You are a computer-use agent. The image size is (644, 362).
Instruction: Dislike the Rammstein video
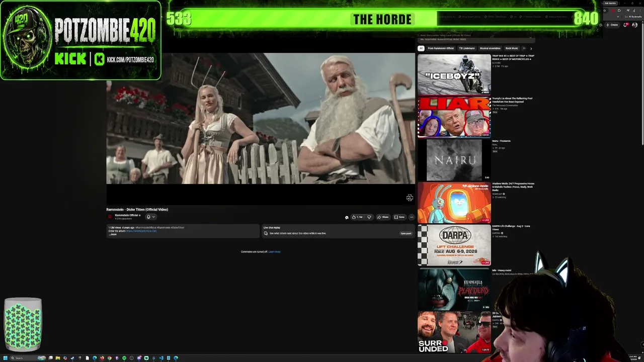[x=369, y=217]
